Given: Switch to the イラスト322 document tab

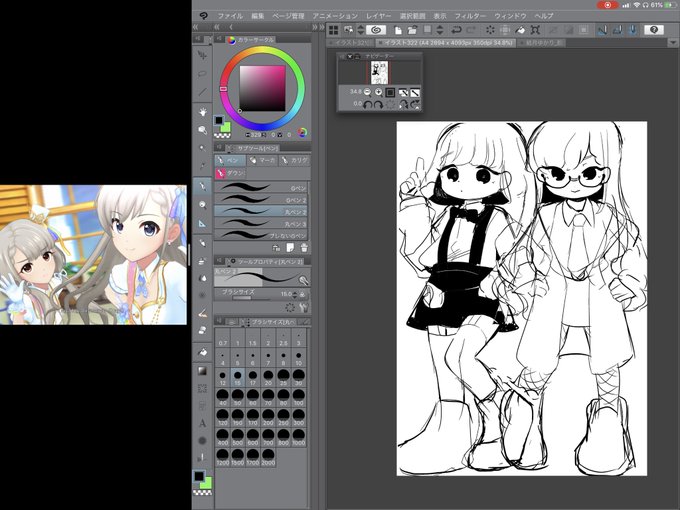Looking at the screenshot, I should (446, 43).
